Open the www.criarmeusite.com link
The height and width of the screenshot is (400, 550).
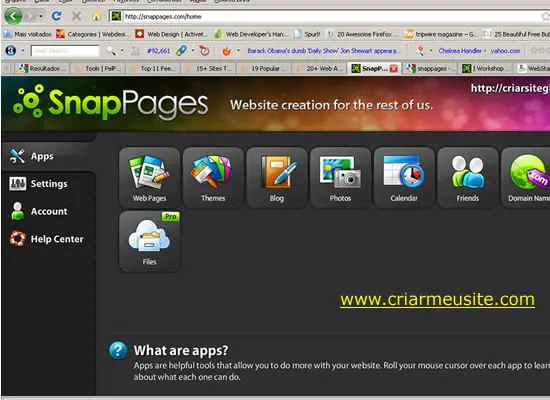(437, 299)
